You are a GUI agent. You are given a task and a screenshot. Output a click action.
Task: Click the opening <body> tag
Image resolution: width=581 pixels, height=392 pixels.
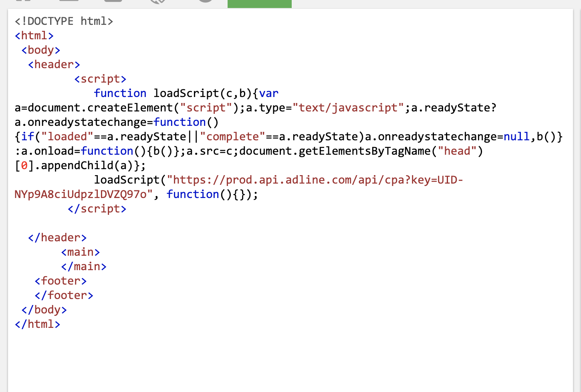coord(41,50)
